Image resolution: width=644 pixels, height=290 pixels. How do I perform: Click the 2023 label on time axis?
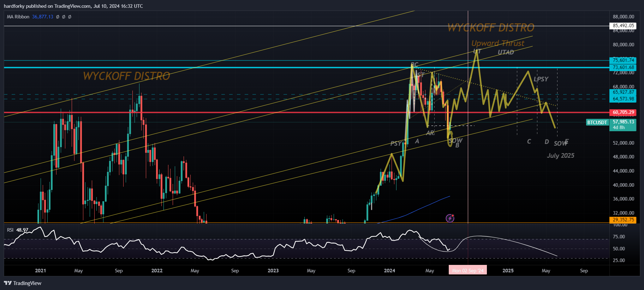point(273,271)
